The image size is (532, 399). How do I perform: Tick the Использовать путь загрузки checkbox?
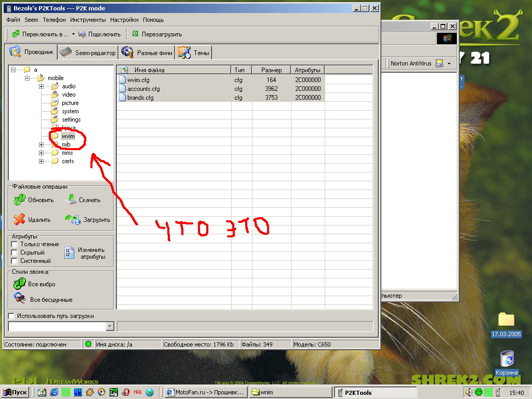[x=11, y=316]
